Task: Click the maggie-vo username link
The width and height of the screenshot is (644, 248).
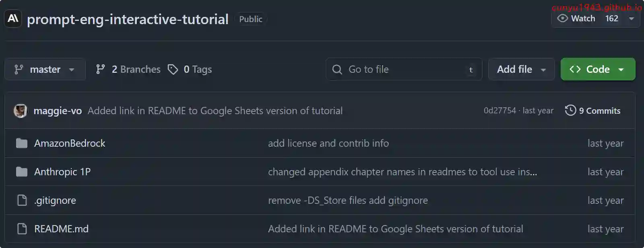Action: pyautogui.click(x=58, y=111)
